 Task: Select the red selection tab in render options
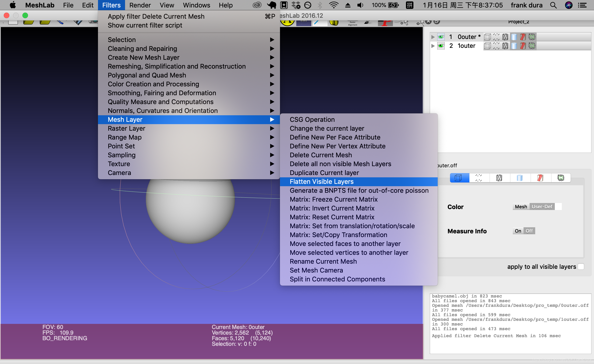pyautogui.click(x=540, y=178)
